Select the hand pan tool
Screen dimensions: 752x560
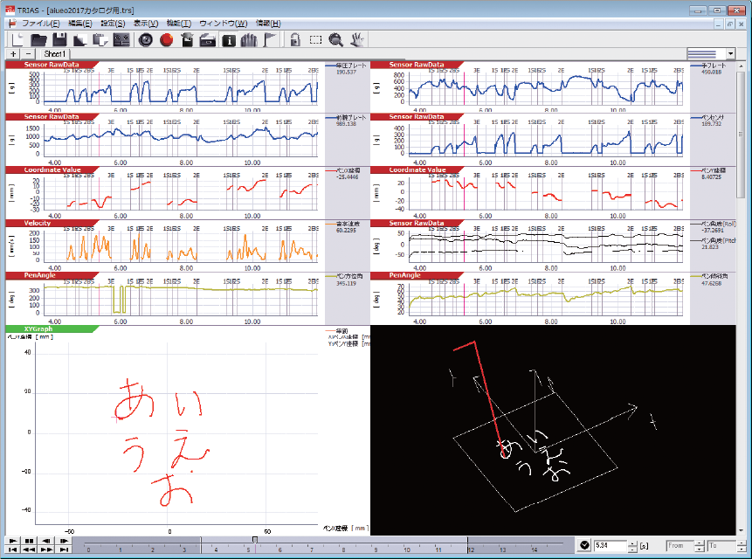356,39
